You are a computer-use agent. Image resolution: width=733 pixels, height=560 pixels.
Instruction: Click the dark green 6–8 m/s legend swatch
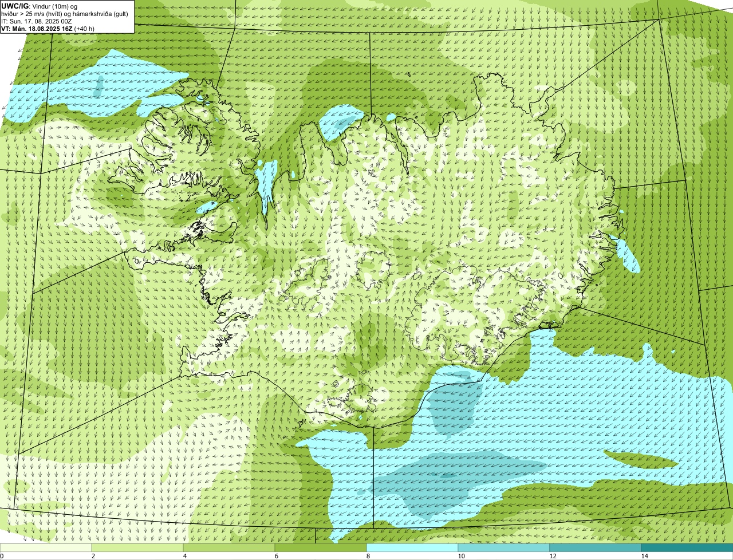[321, 548]
